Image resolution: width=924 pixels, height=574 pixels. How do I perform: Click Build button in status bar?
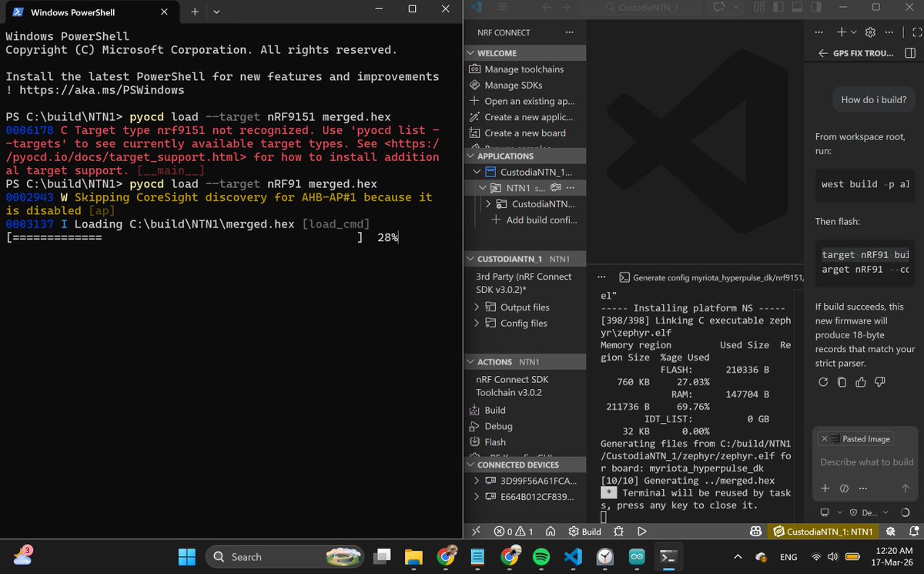click(585, 531)
